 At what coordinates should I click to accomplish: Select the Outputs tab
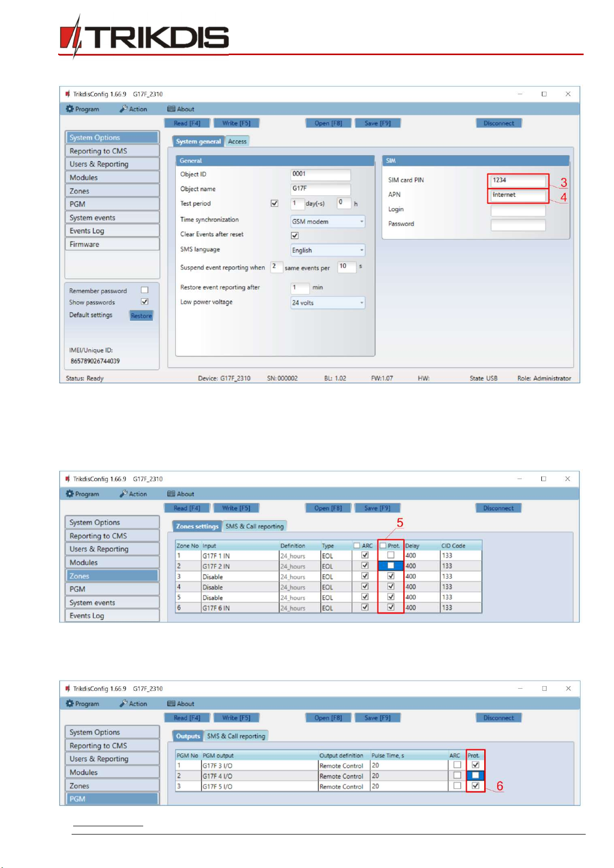[188, 736]
